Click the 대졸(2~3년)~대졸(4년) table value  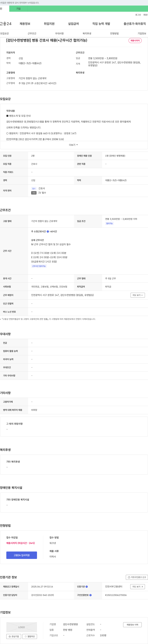(x=116, y=180)
